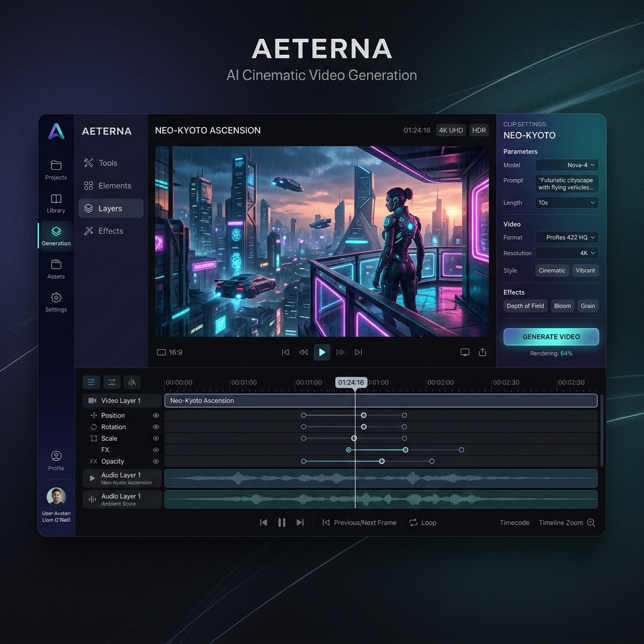Screen dimensions: 644x644
Task: Open the Format ProRes 422 HQ dropdown
Action: point(567,237)
